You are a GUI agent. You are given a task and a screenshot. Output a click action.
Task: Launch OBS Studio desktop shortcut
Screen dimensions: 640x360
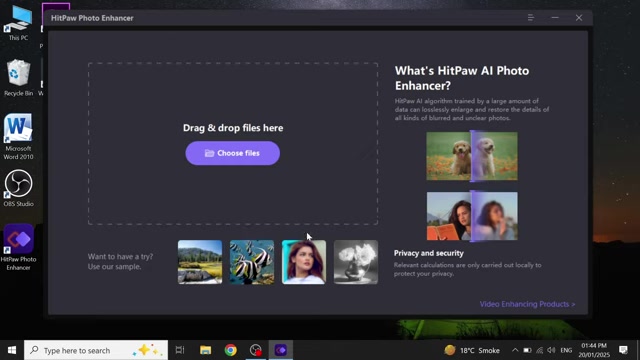click(18, 189)
